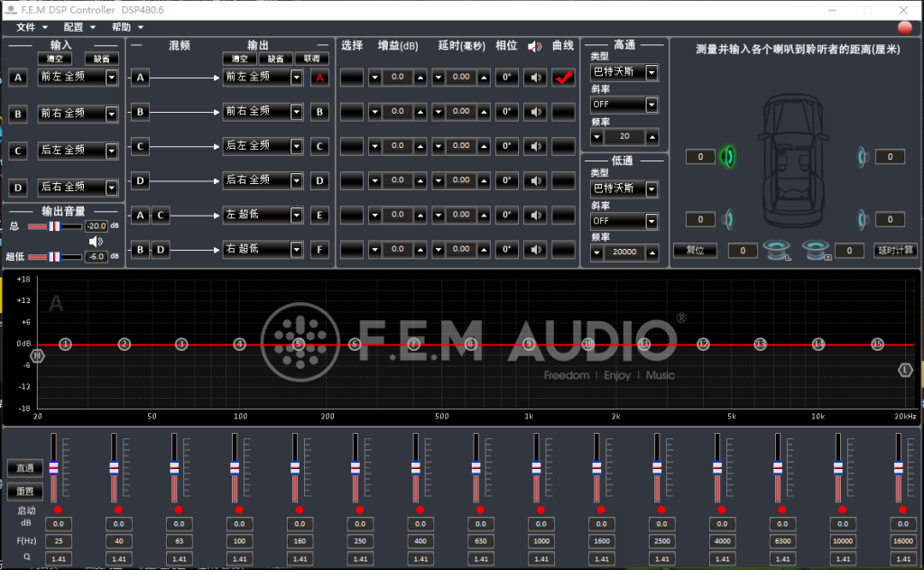Mute output channel C speaker icon
The image size is (924, 570).
click(535, 146)
